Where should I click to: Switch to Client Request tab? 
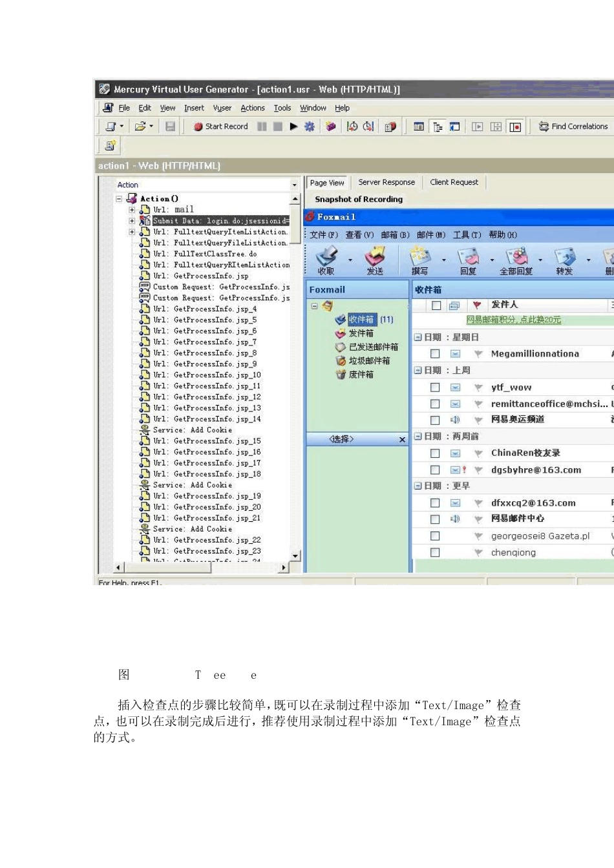tap(454, 182)
